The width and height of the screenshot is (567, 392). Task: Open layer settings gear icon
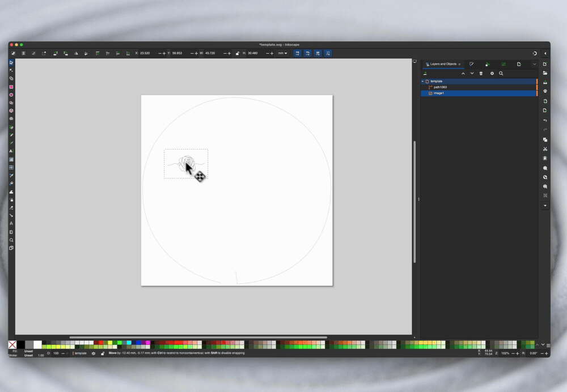coord(492,73)
